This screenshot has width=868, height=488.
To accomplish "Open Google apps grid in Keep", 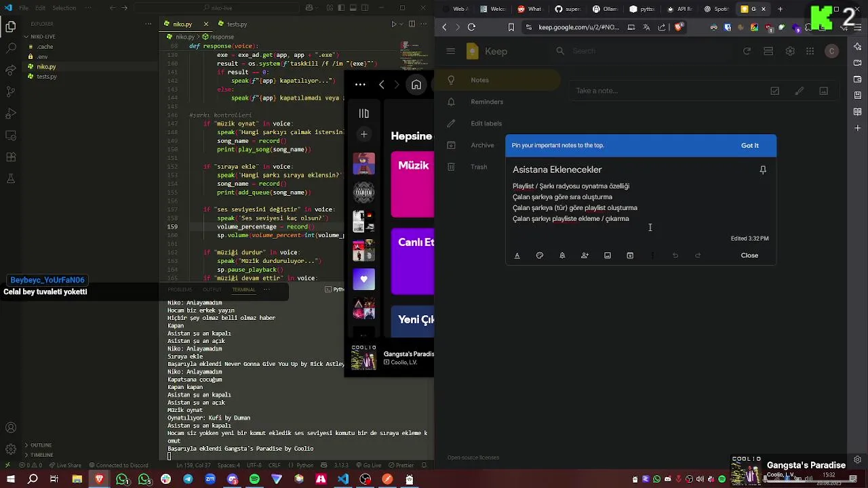I will tap(810, 51).
